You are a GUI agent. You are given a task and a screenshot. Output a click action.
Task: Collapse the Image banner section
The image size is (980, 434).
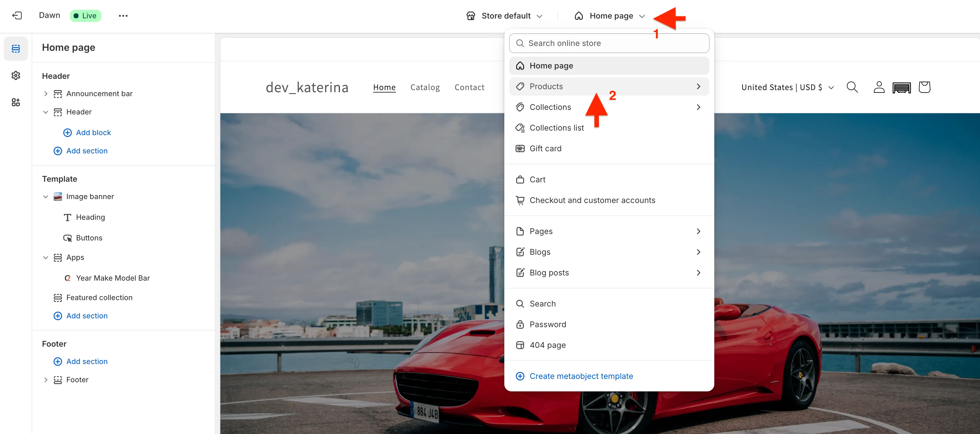tap(46, 197)
